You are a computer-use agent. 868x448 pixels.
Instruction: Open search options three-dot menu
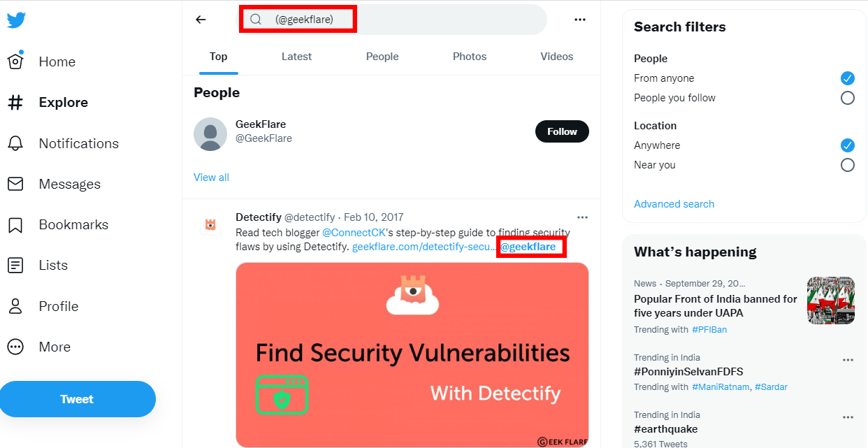coord(580,20)
